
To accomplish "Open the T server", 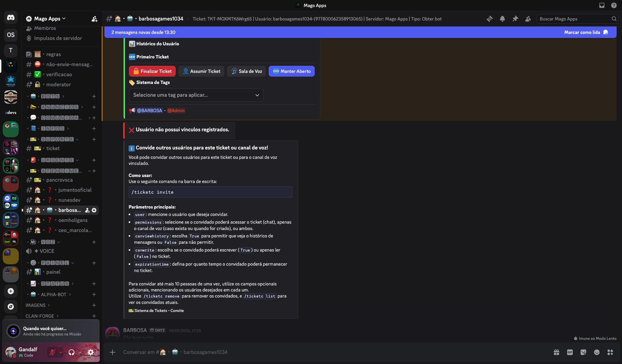I will (11, 50).
